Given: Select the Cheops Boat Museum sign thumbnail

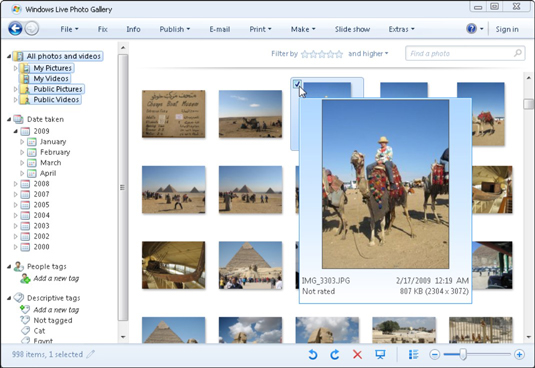Looking at the screenshot, I should [x=174, y=114].
